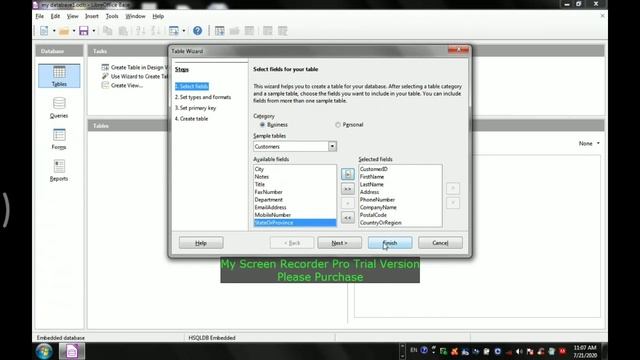Open the Reports section in Database pane
This screenshot has height=360, width=640.
[x=59, y=171]
